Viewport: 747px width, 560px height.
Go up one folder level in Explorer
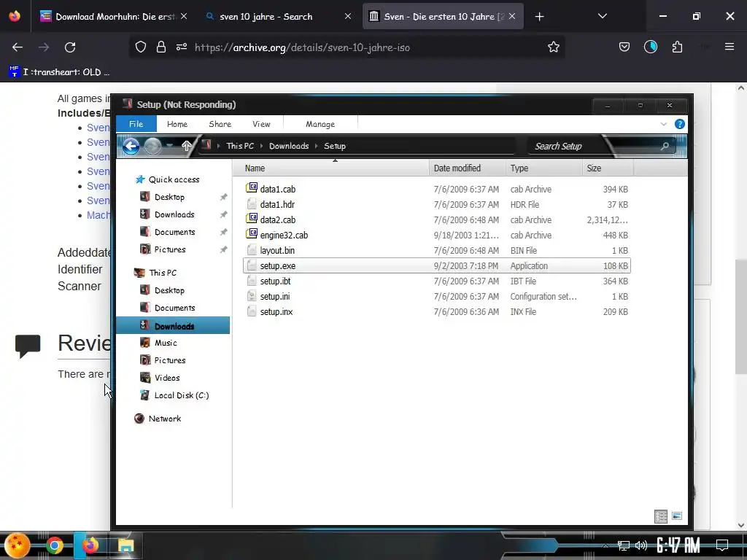[x=186, y=146]
